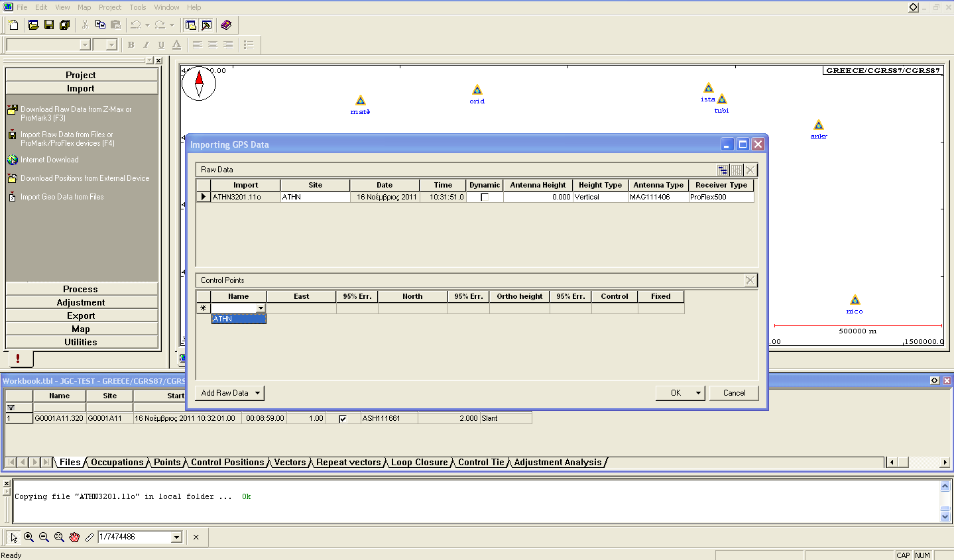The image size is (954, 560).
Task: Select the Zoom Out magnifier tool
Action: (44, 537)
